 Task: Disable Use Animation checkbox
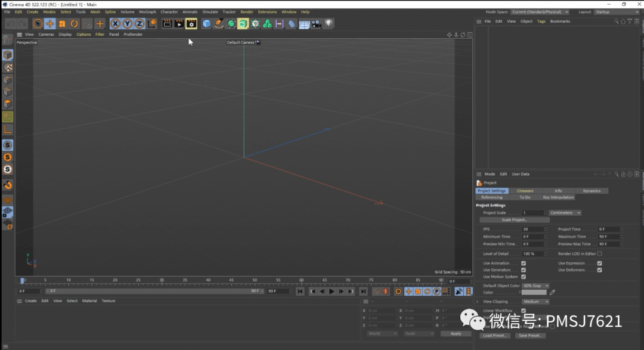[524, 264]
